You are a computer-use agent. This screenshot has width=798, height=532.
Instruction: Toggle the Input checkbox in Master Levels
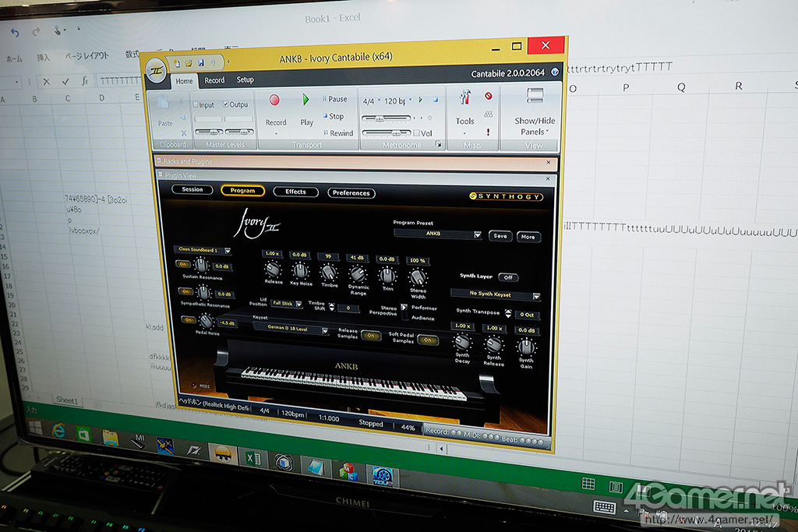click(x=196, y=104)
